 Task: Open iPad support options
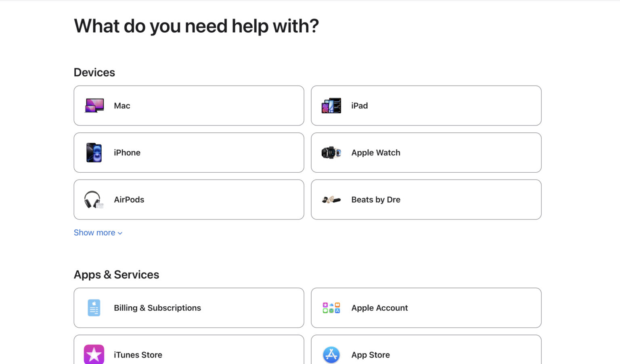click(x=426, y=105)
